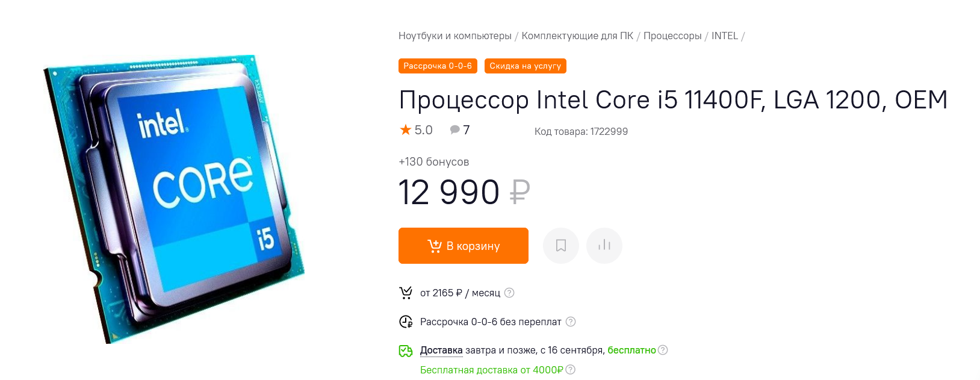
Task: Enlarge the Intel Core i5 product image
Action: (175, 199)
